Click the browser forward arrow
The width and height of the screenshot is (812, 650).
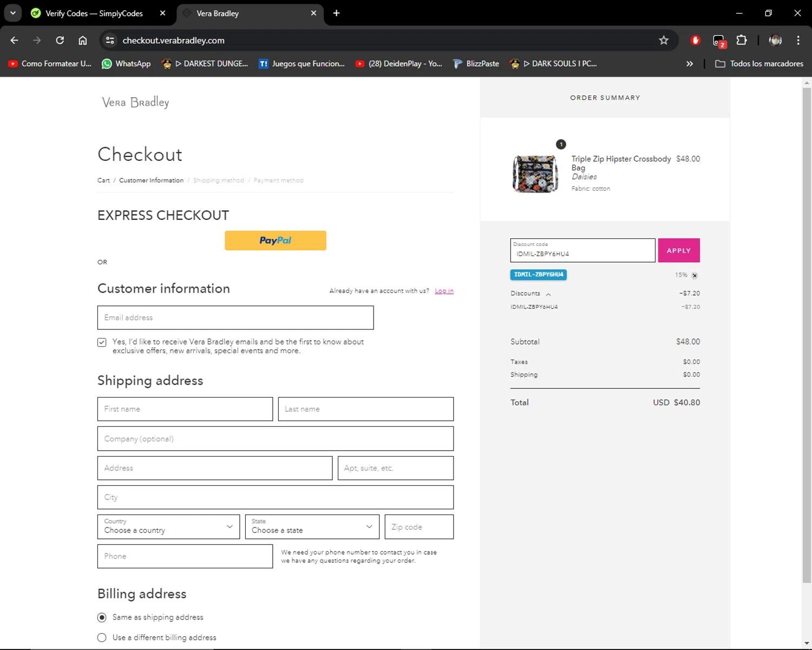(x=37, y=40)
